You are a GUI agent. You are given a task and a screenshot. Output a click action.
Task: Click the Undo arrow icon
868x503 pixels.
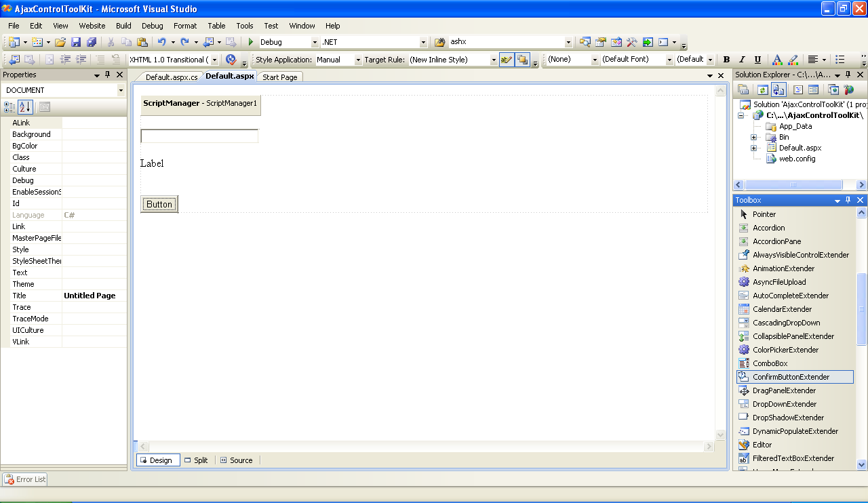pyautogui.click(x=161, y=42)
